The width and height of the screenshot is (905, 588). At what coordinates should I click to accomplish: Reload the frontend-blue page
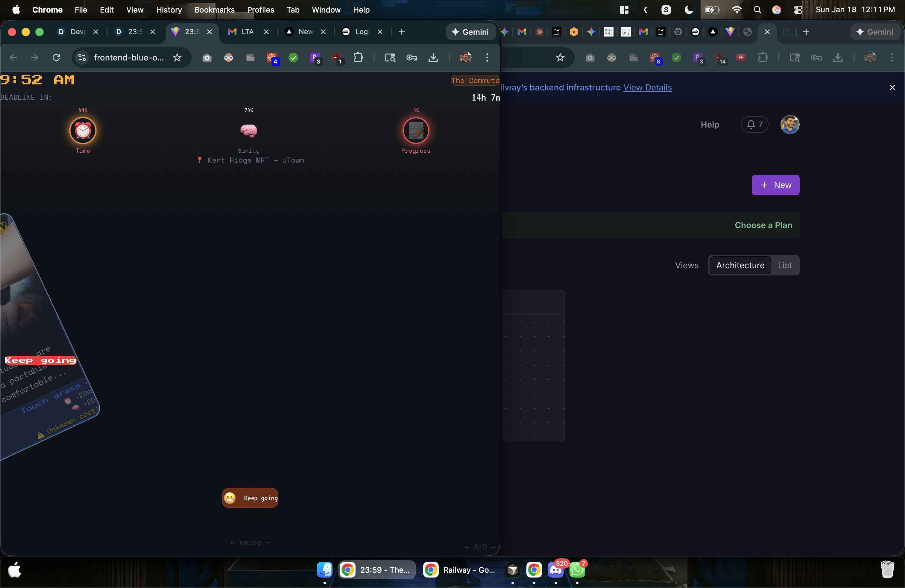click(56, 57)
